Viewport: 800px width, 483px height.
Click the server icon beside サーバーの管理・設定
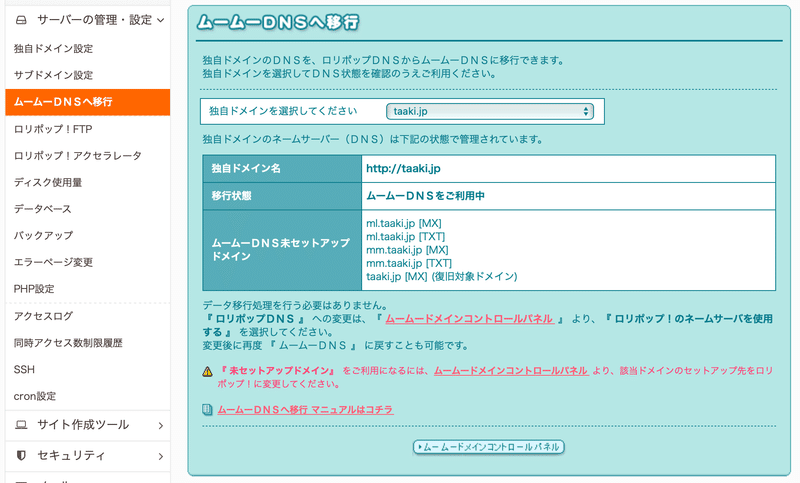click(21, 20)
